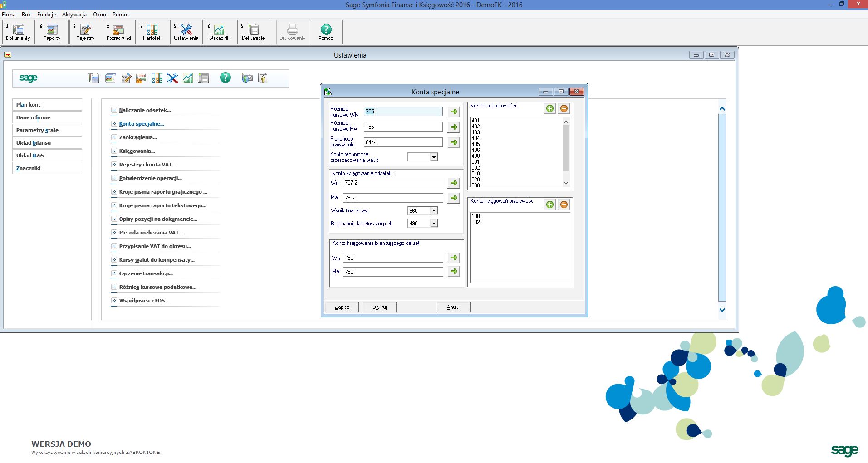This screenshot has width=868, height=463.
Task: Click the Drukuj button
Action: point(379,307)
